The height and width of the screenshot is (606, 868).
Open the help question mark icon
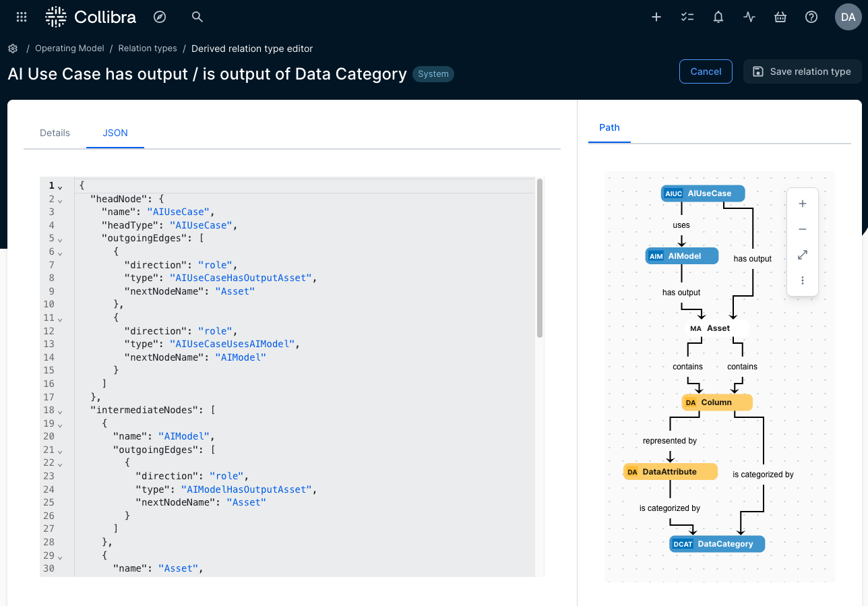pos(811,17)
